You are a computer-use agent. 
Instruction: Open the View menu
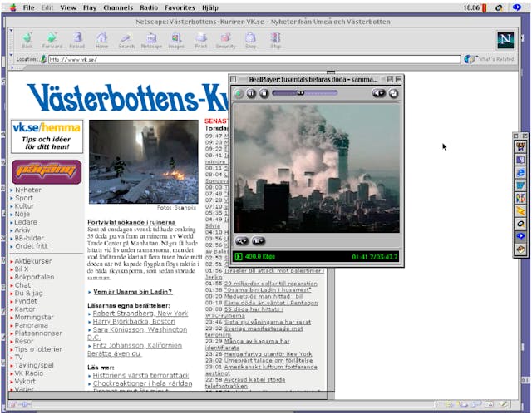(68, 7)
